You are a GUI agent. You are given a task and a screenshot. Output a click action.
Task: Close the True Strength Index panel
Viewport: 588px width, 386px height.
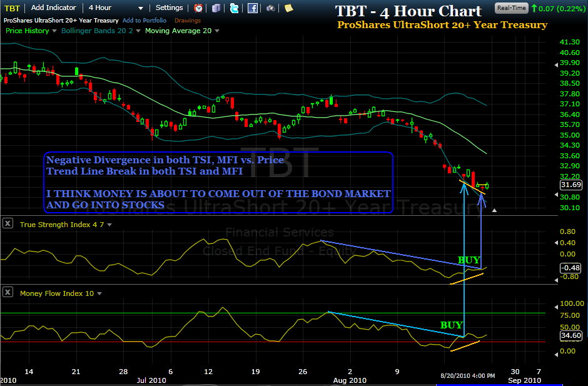8,223
